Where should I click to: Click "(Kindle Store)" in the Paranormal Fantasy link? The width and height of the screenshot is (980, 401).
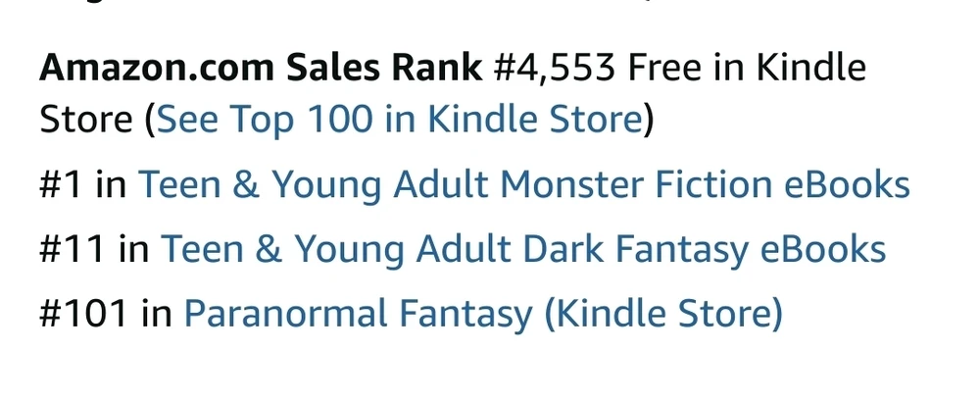coord(663,315)
